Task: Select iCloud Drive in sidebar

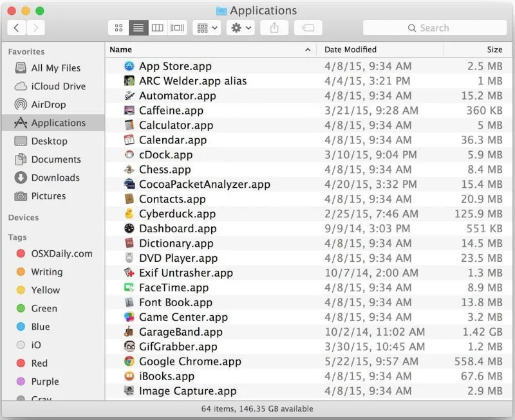Action: [x=58, y=86]
